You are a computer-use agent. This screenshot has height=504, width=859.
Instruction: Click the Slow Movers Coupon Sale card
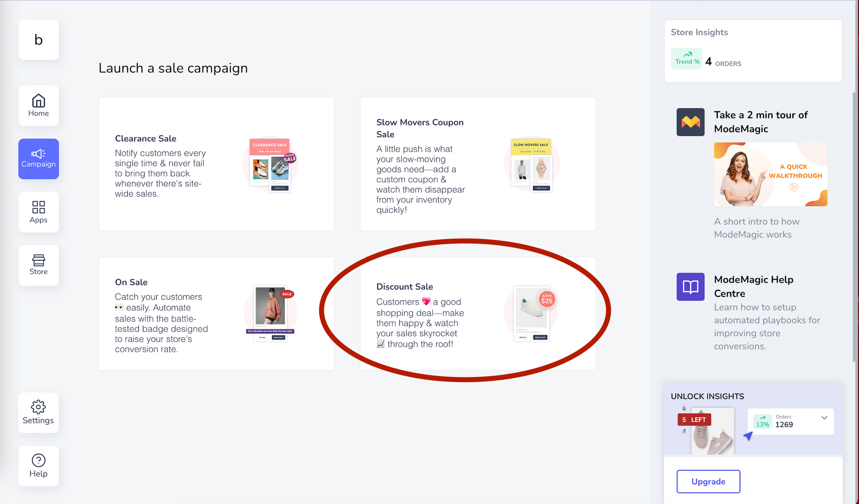click(x=477, y=166)
